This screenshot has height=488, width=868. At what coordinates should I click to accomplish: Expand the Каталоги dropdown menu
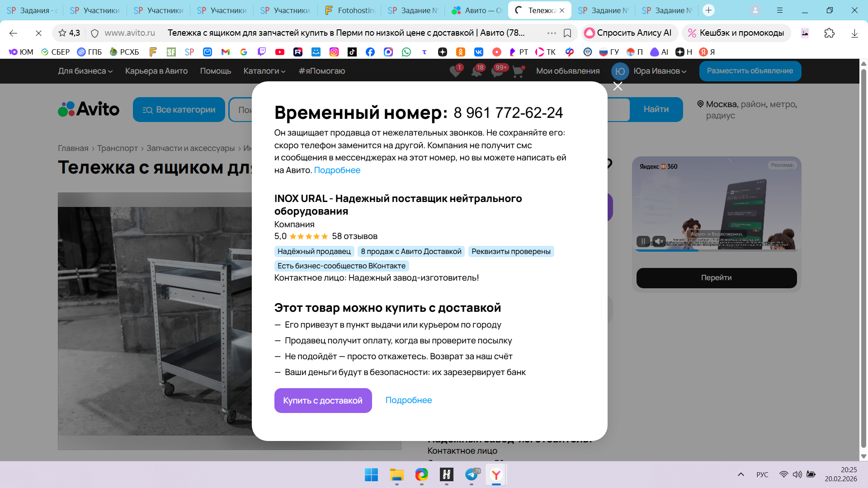264,71
